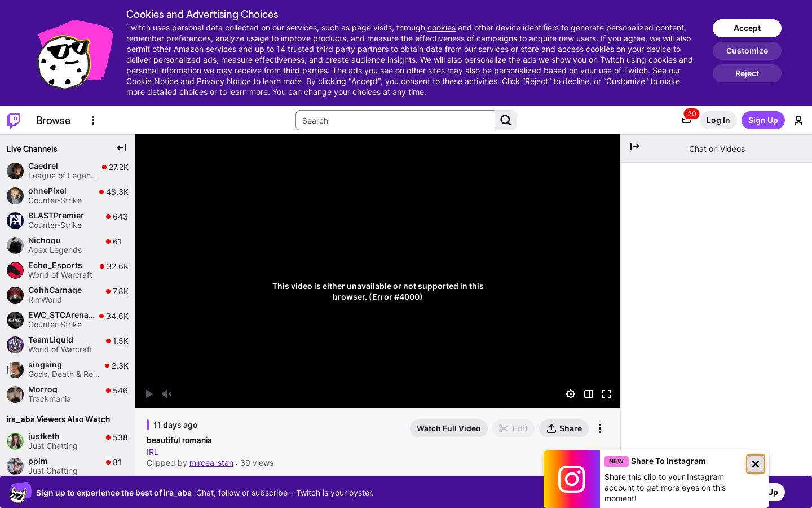Click Echo_Esports channel avatar
The height and width of the screenshot is (508, 812).
pyautogui.click(x=15, y=270)
